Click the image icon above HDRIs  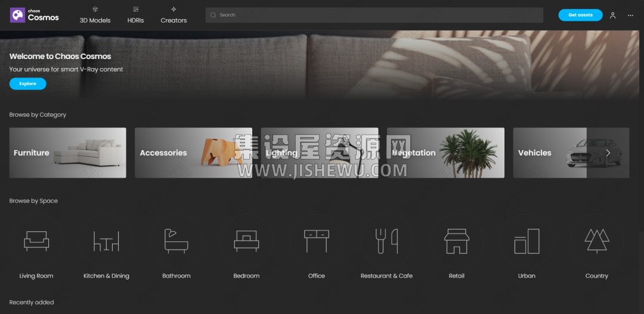click(136, 9)
